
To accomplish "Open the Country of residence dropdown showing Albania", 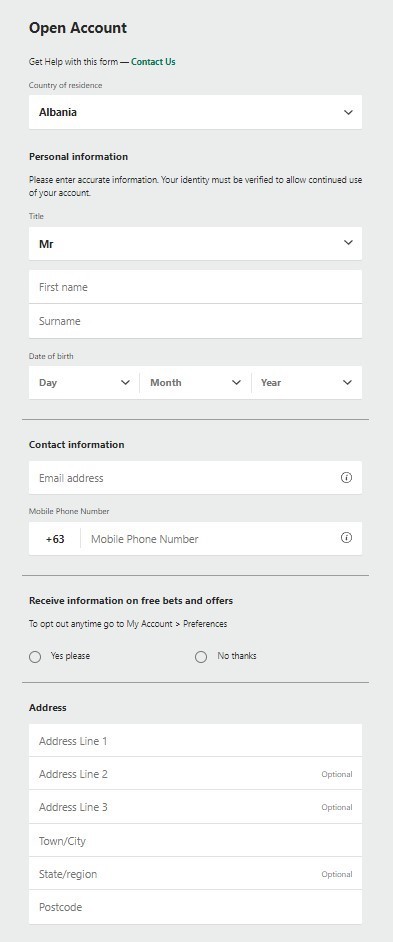I will pos(195,112).
